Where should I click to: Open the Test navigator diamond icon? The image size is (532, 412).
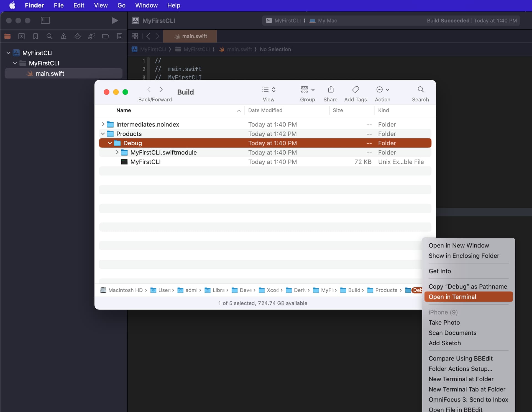click(x=78, y=36)
